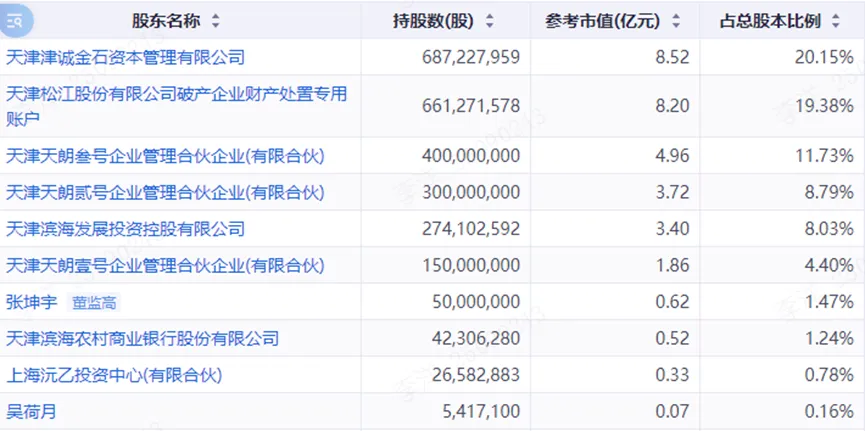This screenshot has width=865, height=431.
Task: Select share count 300,000,000
Action: pyautogui.click(x=471, y=192)
